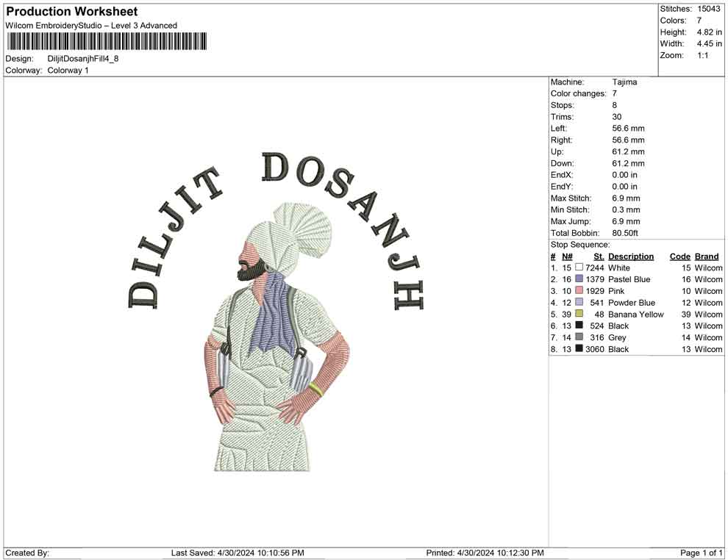Click the Stitches value '15043'

(x=708, y=9)
